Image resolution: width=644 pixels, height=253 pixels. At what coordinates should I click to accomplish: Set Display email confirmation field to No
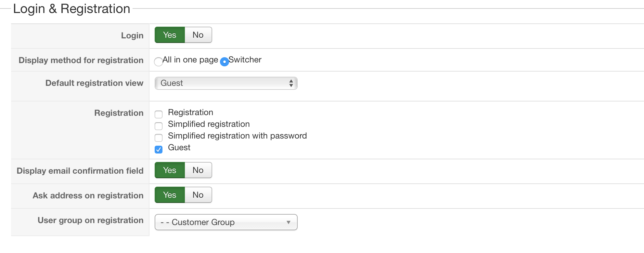pyautogui.click(x=198, y=170)
